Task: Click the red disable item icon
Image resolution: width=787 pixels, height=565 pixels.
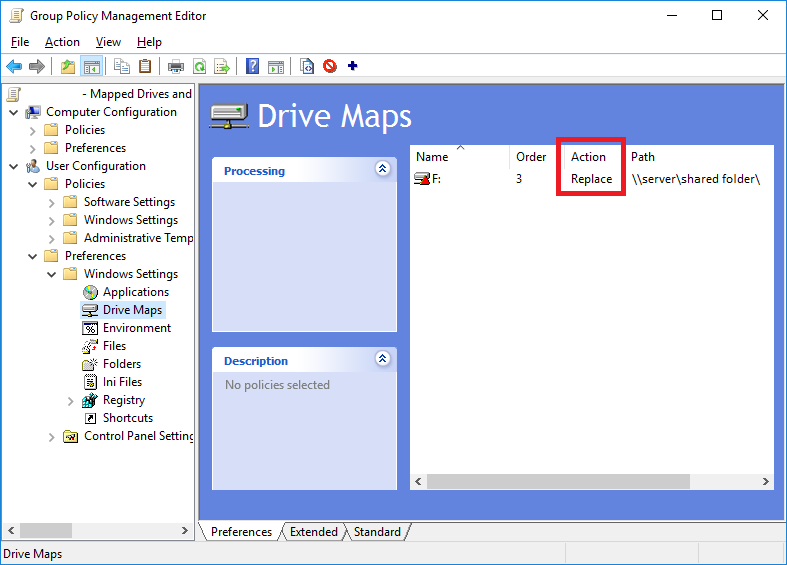Action: coord(330,67)
